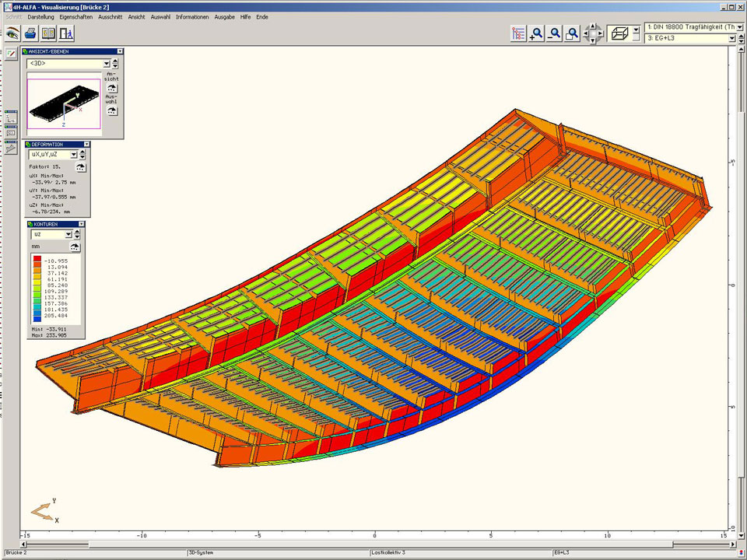Open the <3D> view dropdown
Image resolution: width=747 pixels, height=560 pixels.
[x=106, y=64]
